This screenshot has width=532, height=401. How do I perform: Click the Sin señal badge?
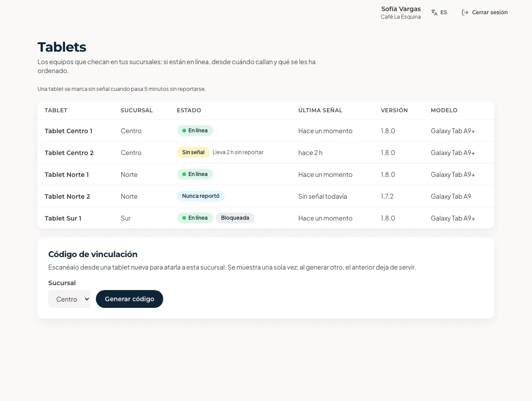click(193, 152)
